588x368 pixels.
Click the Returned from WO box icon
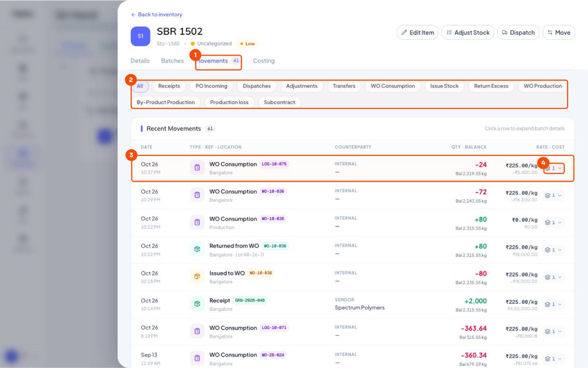coord(197,250)
